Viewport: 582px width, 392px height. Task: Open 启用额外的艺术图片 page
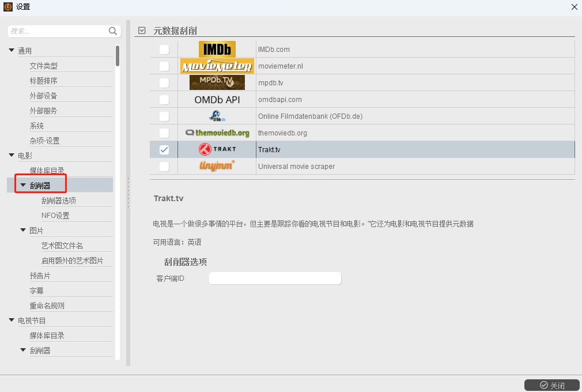click(x=72, y=261)
